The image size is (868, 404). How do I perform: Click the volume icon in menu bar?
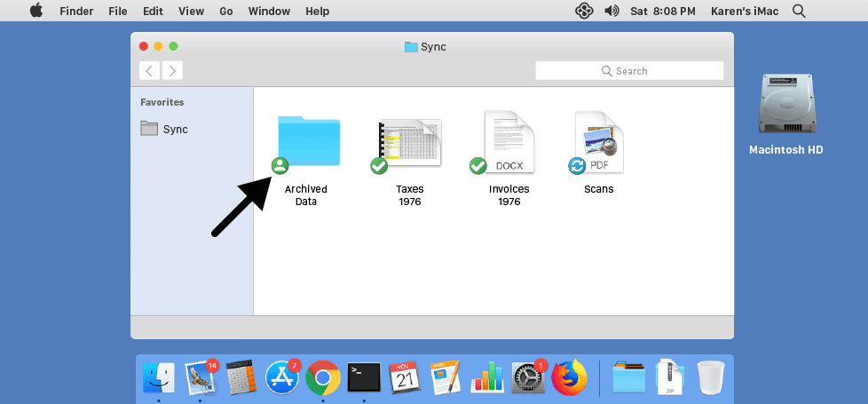click(x=612, y=12)
